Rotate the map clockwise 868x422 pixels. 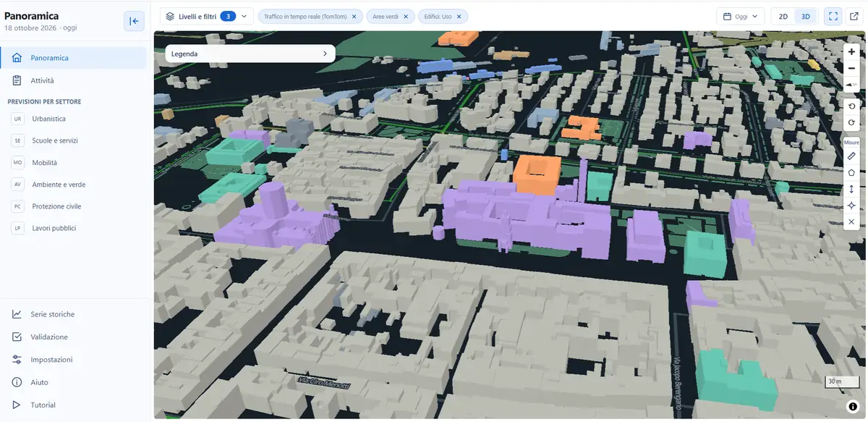tap(851, 122)
